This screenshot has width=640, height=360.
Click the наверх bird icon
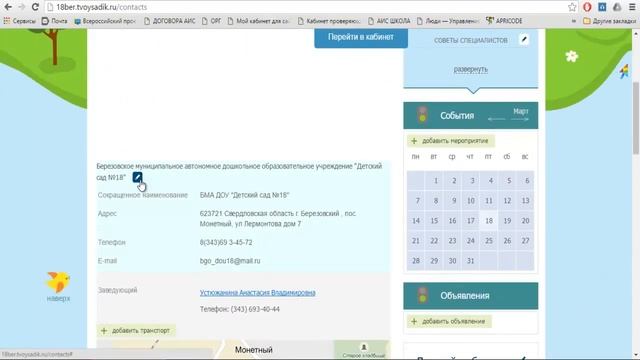(x=58, y=282)
